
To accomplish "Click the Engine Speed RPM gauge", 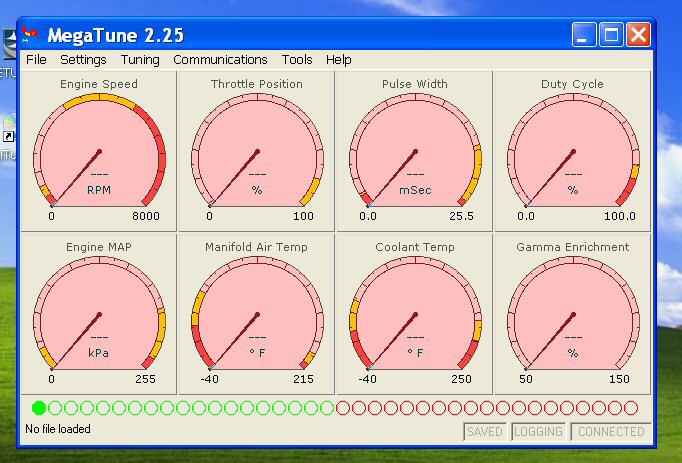I will [x=99, y=152].
